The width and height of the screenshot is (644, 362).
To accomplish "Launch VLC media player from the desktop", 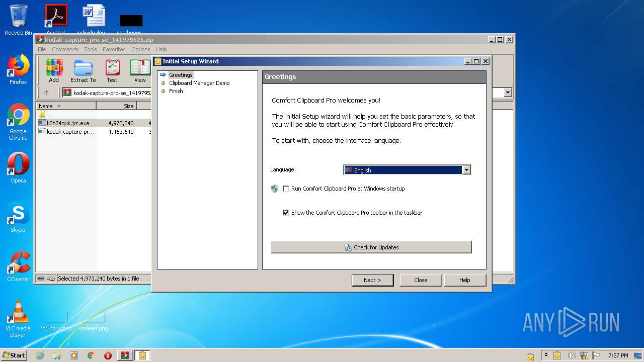I will (18, 319).
